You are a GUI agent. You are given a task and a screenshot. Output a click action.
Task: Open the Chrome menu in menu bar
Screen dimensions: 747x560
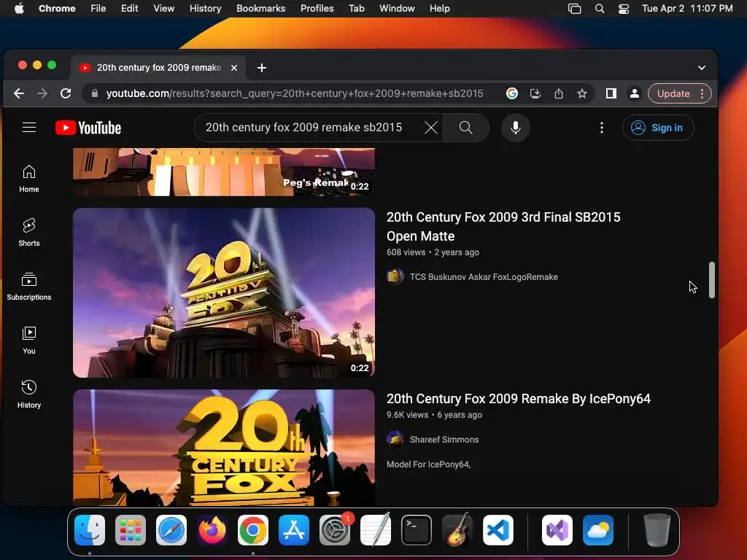(x=57, y=9)
